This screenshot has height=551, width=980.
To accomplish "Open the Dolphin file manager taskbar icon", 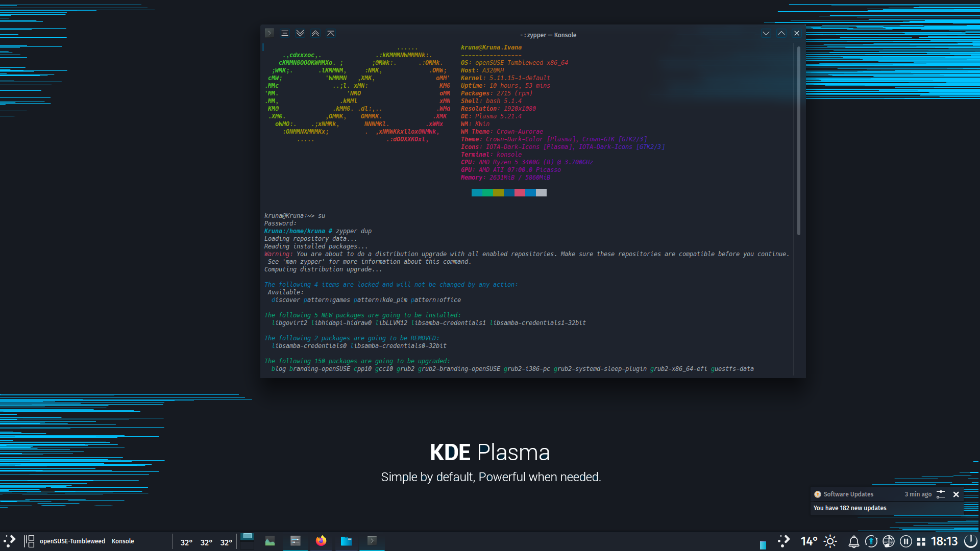I will [x=347, y=541].
